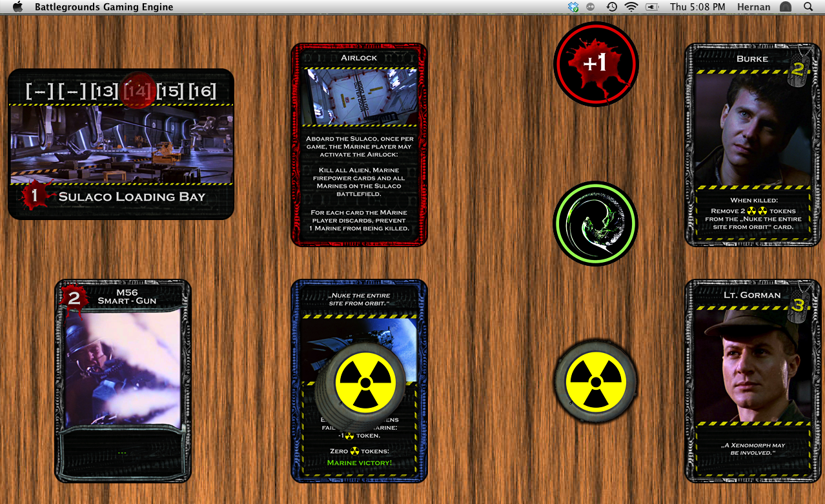The image size is (825, 504).
Task: Open the Apple menu
Action: pos(17,7)
